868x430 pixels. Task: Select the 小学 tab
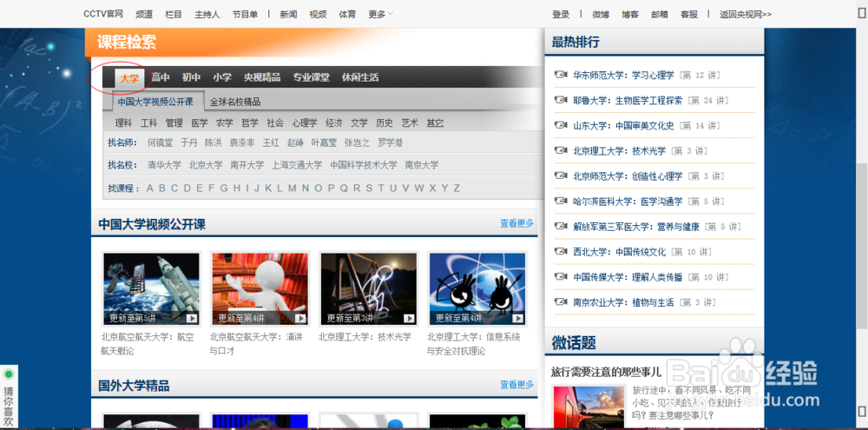point(222,77)
